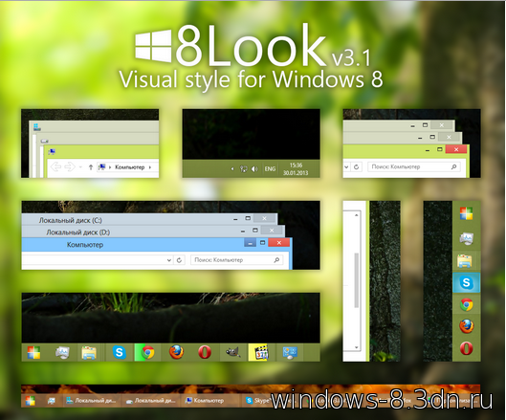Refresh the address bar in the green window

point(356,166)
